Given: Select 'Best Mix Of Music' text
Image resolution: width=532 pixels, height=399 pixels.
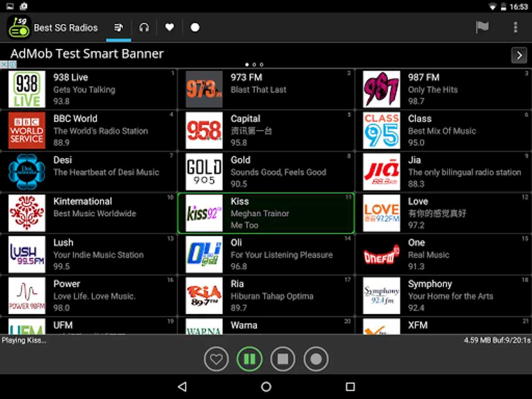Looking at the screenshot, I should click(442, 131).
